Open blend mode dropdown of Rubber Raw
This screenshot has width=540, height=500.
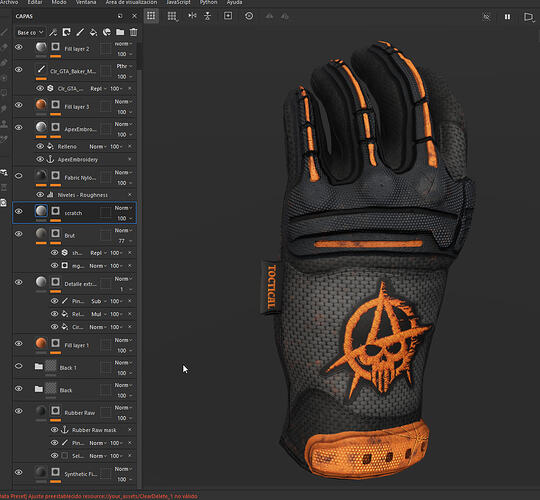click(x=123, y=408)
